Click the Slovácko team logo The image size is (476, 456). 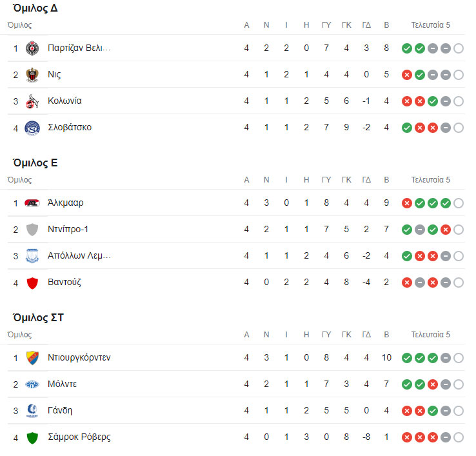tap(32, 128)
